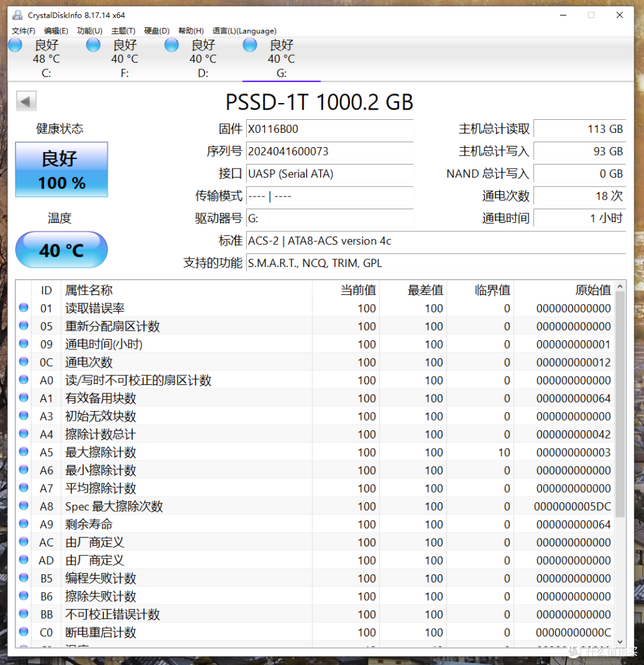Click status orb for attribute A0 row
Viewport: 644px width, 665px height.
click(x=24, y=380)
